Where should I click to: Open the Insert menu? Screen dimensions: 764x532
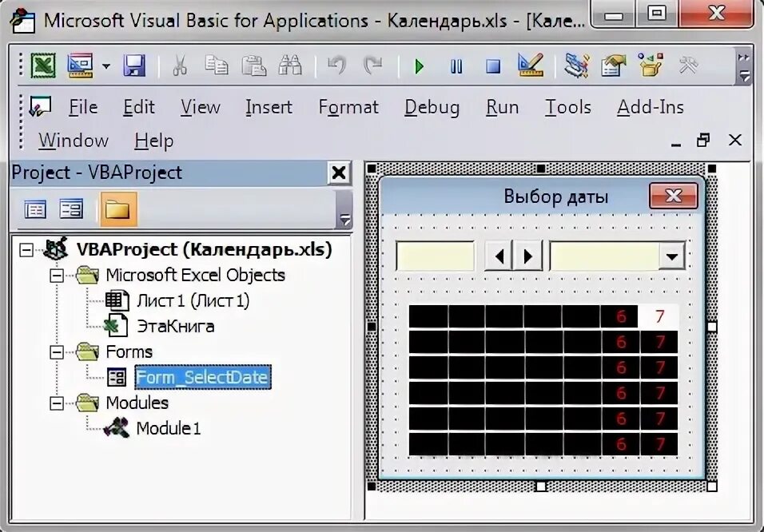pyautogui.click(x=269, y=107)
